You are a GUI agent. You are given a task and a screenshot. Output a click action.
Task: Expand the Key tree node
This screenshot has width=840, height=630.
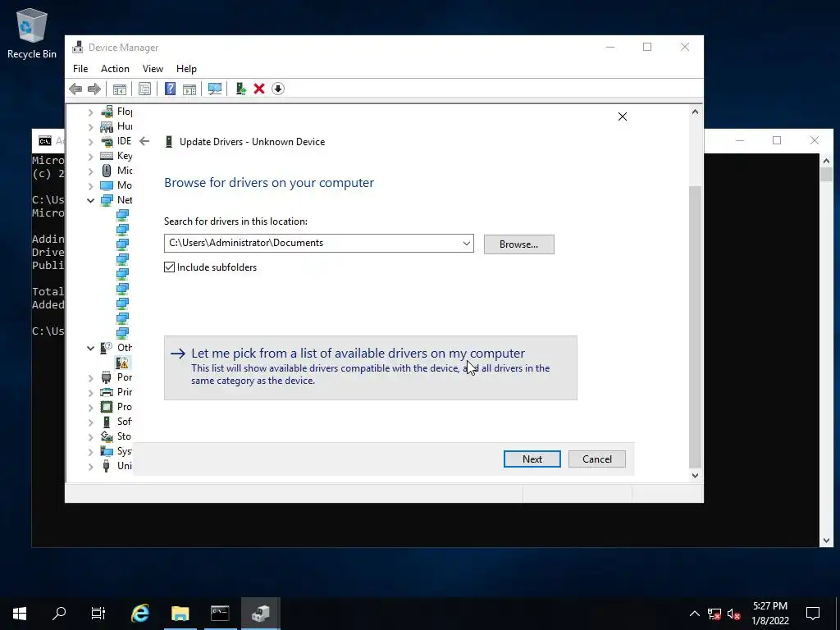click(90, 157)
